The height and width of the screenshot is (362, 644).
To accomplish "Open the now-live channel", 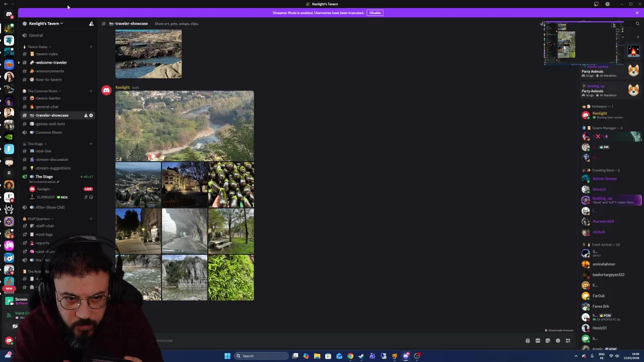I will coord(58,151).
